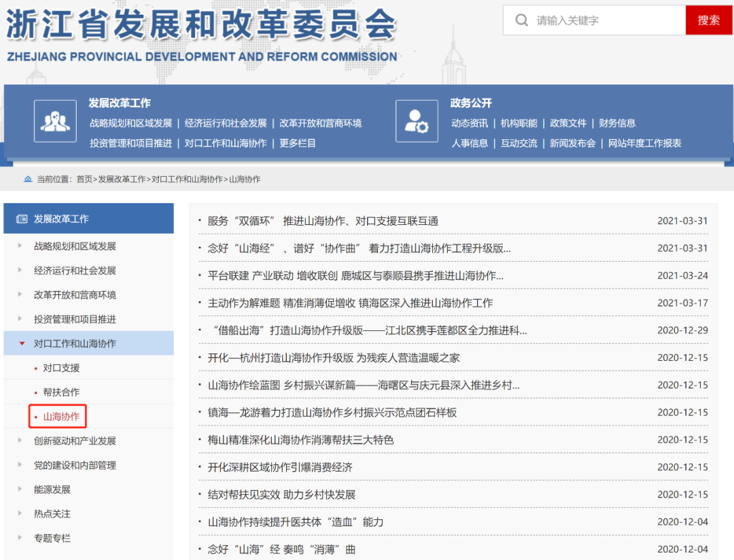Expand 热点关注 sidebar arrow
Screen dimensions: 734x560
click(20, 514)
